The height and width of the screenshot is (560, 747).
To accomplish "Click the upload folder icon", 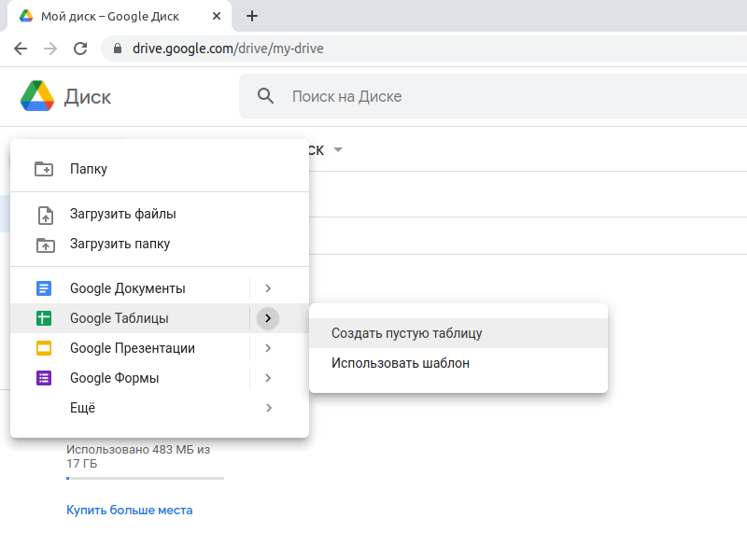I will point(44,245).
